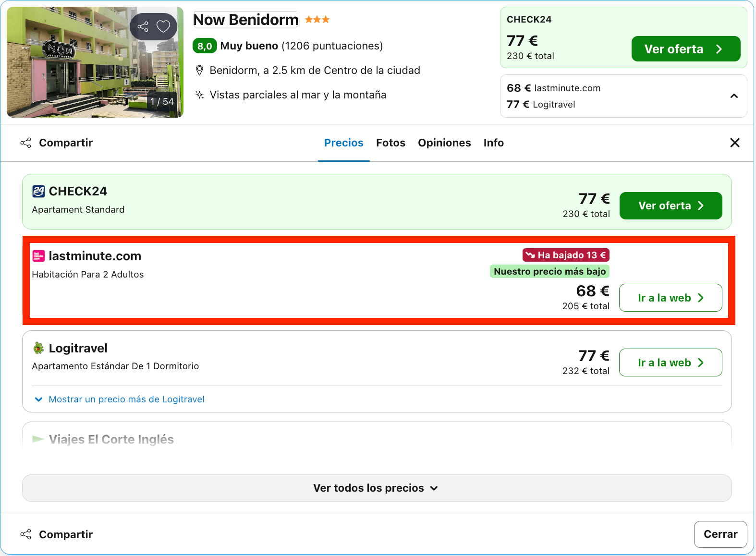The image size is (756, 556).
Task: Click the 68 € lastminute.com header price
Action: click(553, 88)
